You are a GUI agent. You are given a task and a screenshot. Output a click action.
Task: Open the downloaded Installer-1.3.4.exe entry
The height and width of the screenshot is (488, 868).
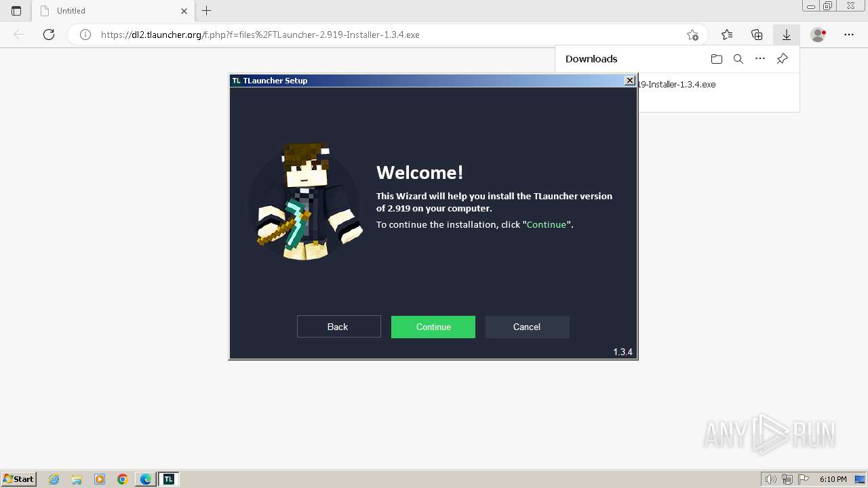pyautogui.click(x=677, y=85)
